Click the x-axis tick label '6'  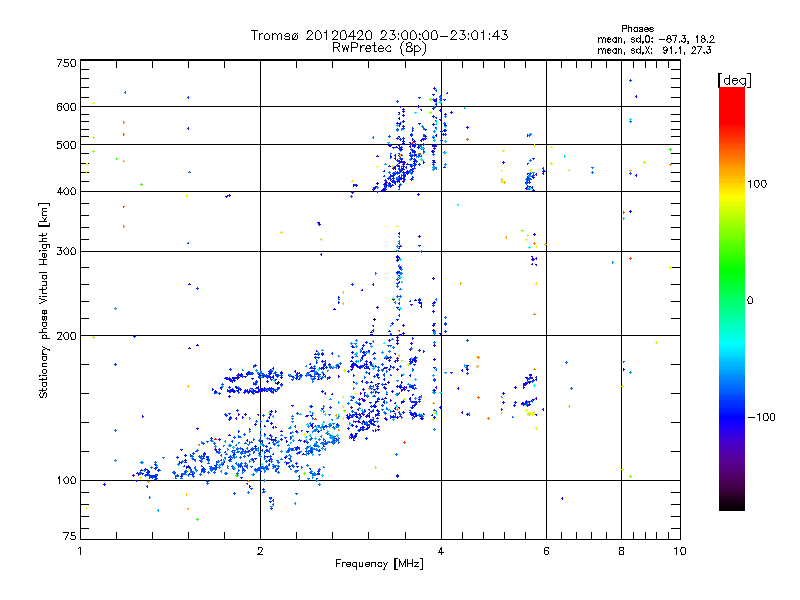tap(546, 551)
